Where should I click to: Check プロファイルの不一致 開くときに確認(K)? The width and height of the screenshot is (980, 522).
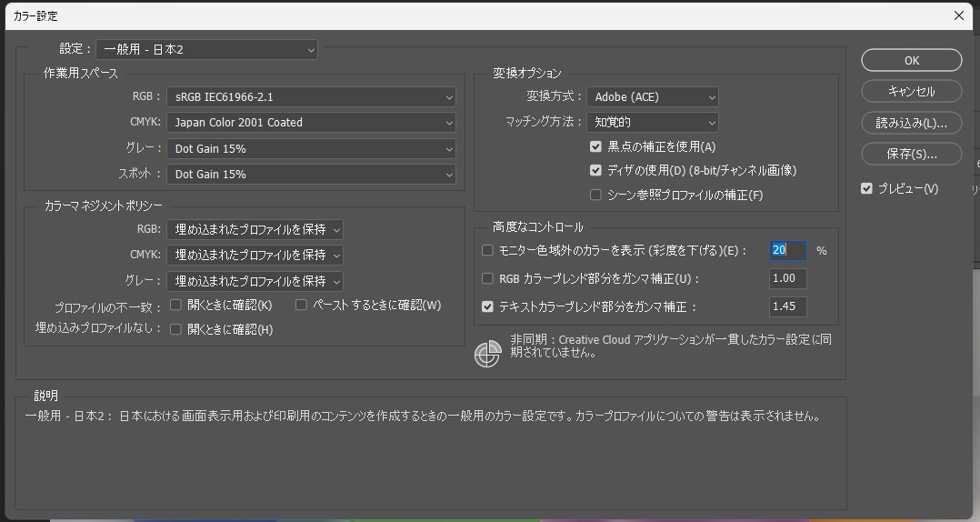pos(175,305)
